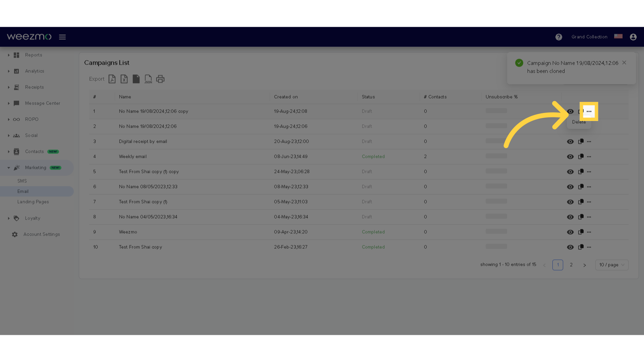
Task: Select the print icon in toolbar
Action: click(x=161, y=79)
